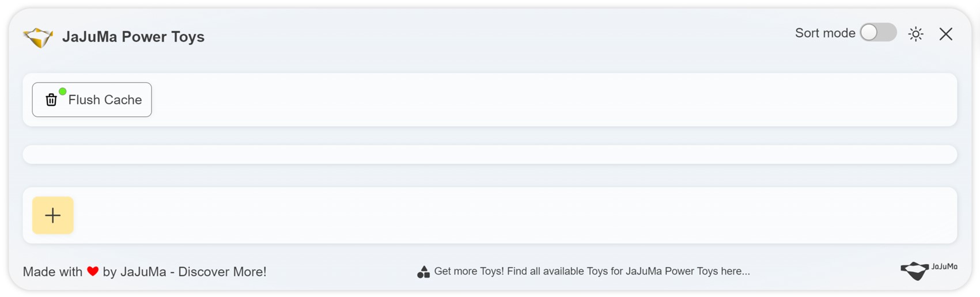
Task: Click the empty middle panel bar
Action: tap(490, 154)
